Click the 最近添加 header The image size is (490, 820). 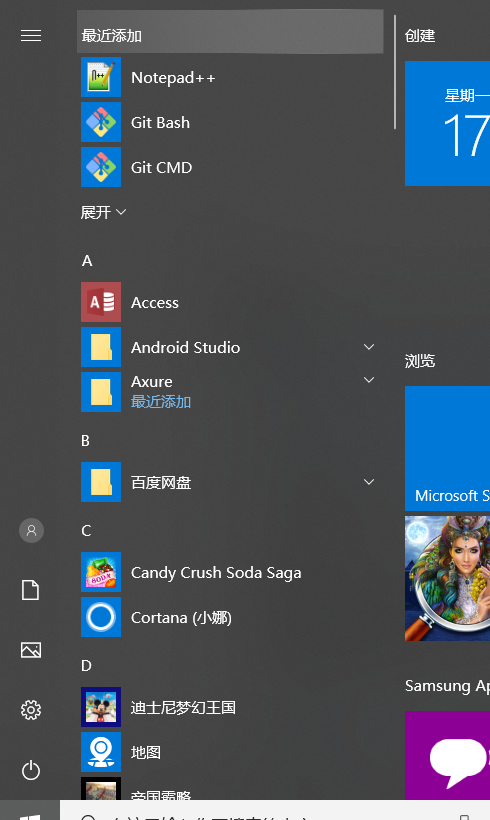[230, 32]
